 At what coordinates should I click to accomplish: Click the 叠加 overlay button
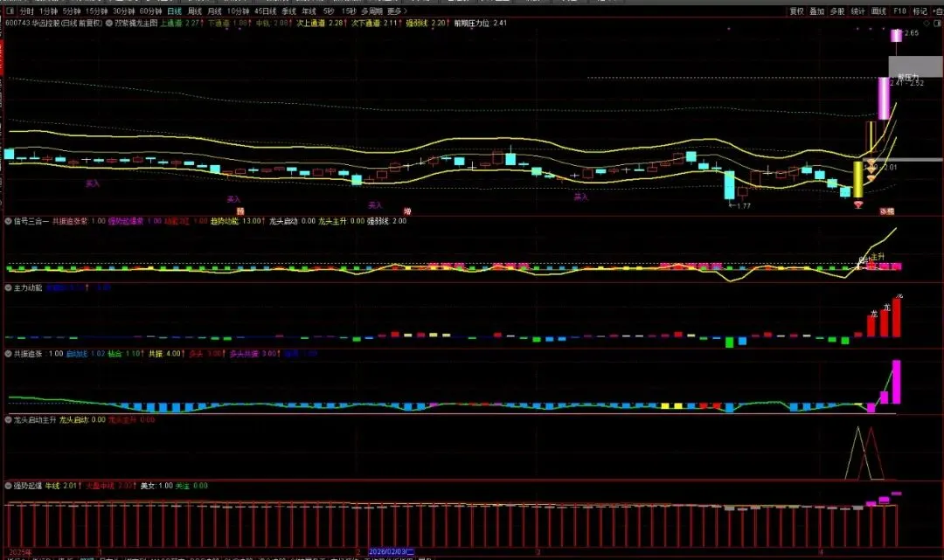coord(817,11)
